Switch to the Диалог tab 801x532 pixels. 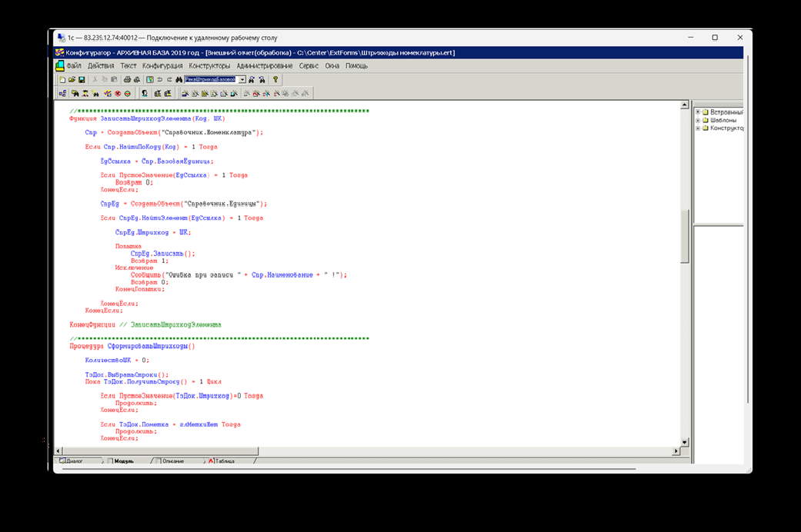pos(75,461)
